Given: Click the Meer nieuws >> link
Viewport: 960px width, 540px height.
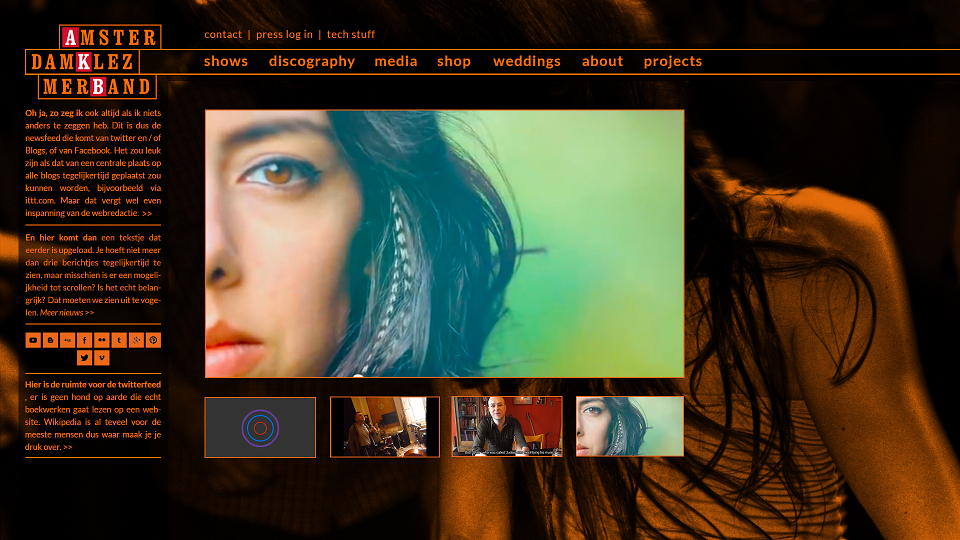Looking at the screenshot, I should [x=67, y=313].
